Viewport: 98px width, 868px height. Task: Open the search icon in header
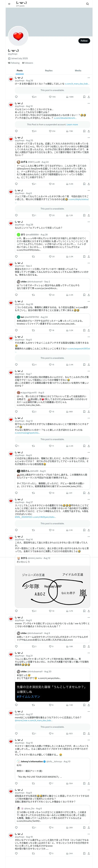click(x=87, y=4)
